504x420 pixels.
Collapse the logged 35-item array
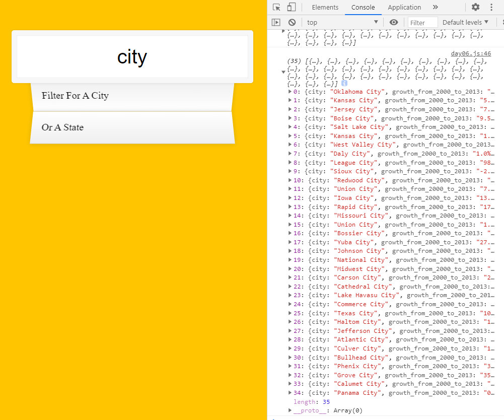[x=283, y=72]
